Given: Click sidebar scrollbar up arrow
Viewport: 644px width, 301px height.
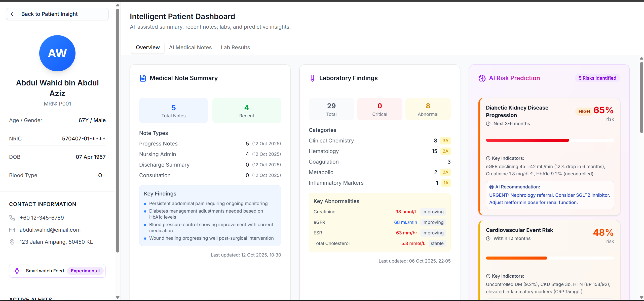Looking at the screenshot, I should tap(118, 5).
